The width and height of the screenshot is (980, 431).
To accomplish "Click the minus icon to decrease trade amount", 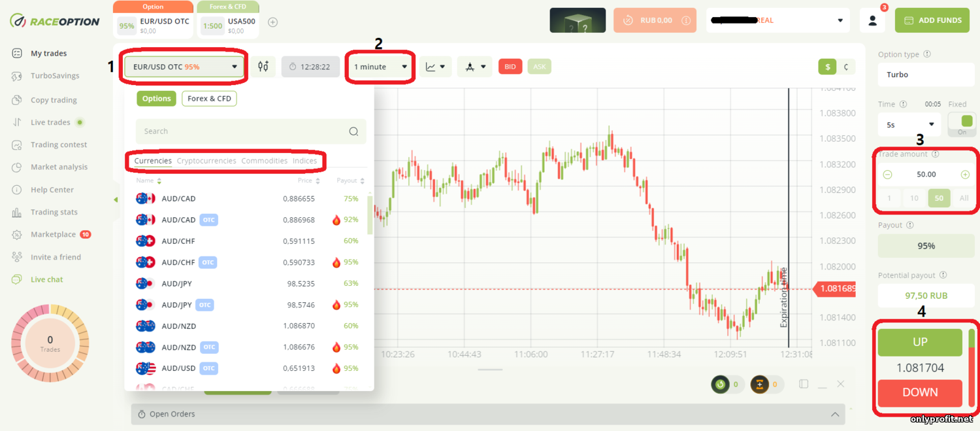I will point(887,175).
